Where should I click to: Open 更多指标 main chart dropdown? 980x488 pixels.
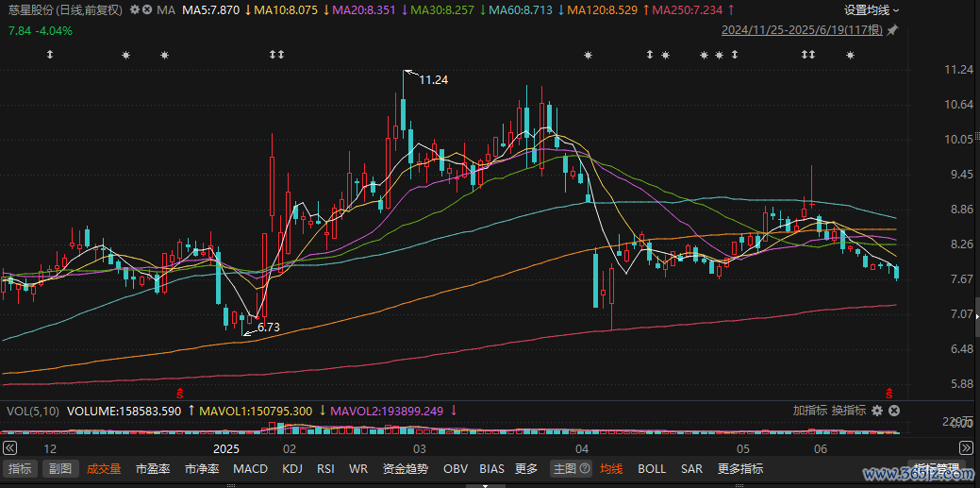tap(740, 468)
